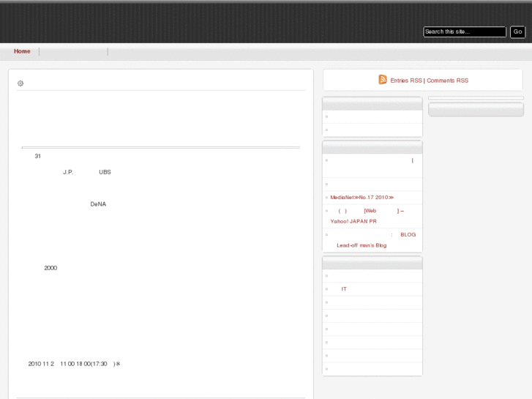Click the UBS text in the post

tap(105, 172)
